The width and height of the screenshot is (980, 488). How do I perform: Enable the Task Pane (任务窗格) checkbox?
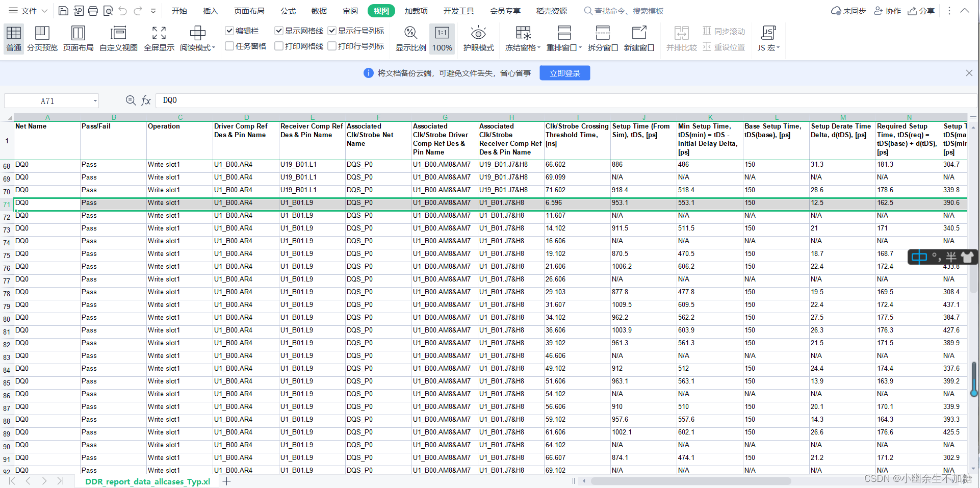click(x=229, y=46)
